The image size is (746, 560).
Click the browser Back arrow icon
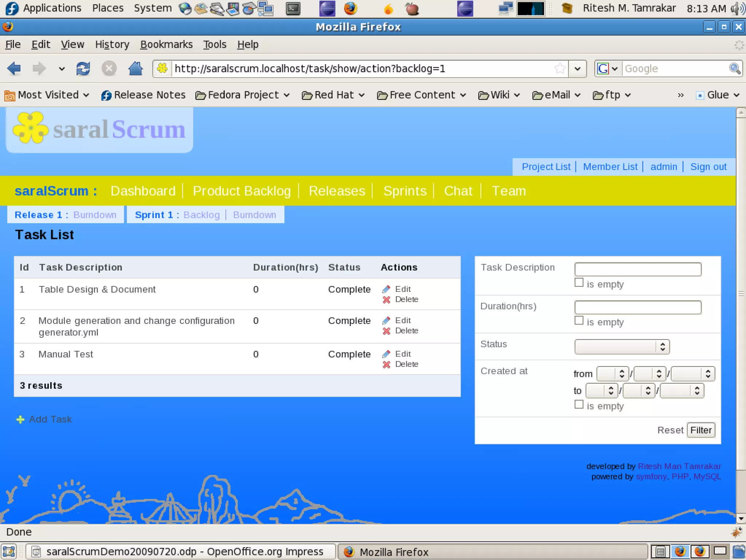[x=14, y=68]
